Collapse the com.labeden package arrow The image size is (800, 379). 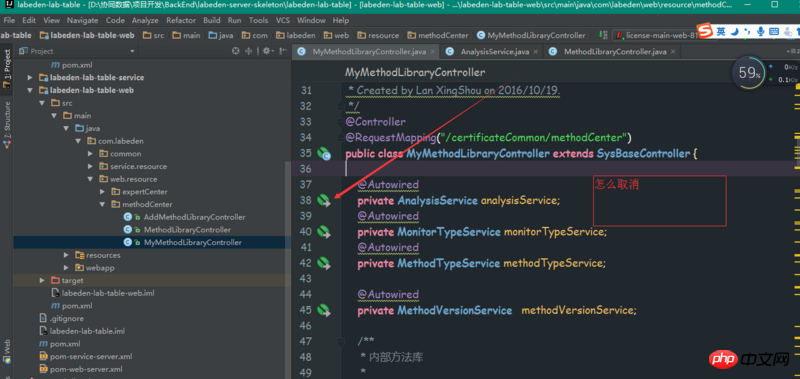pyautogui.click(x=79, y=141)
